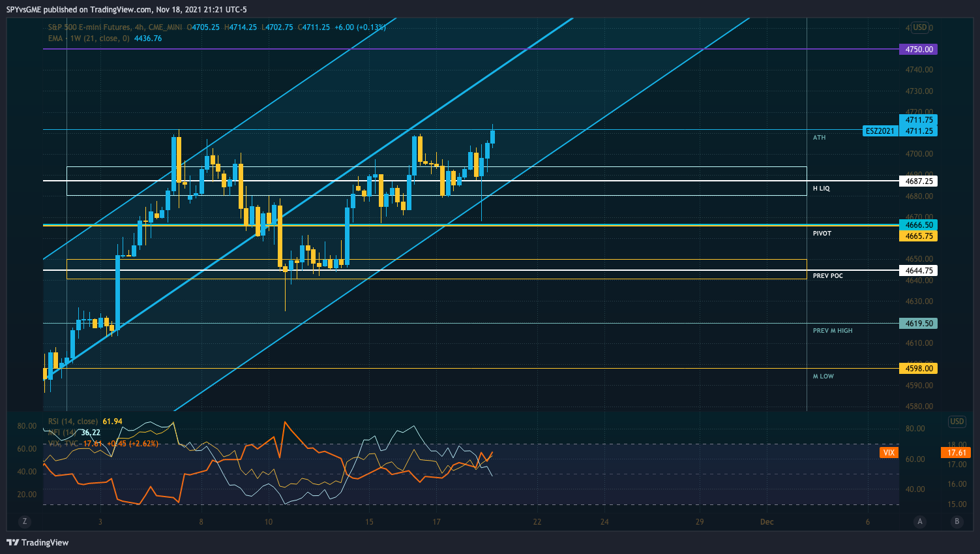Click the Z timezone button on time axis

click(25, 521)
